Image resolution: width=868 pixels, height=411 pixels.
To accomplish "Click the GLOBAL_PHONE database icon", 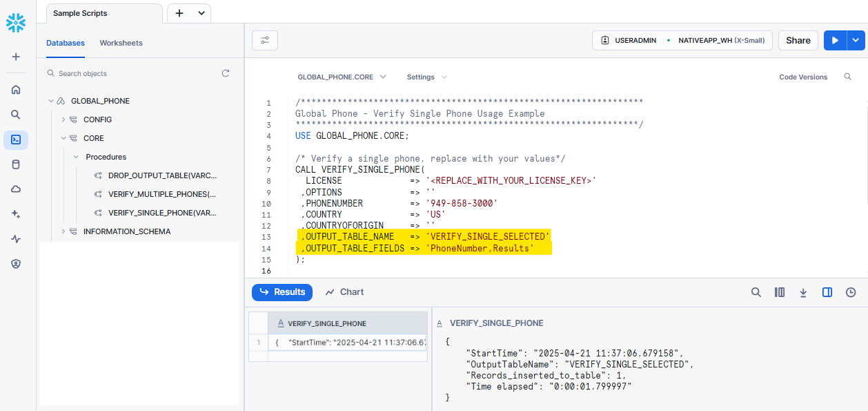I will coord(61,101).
